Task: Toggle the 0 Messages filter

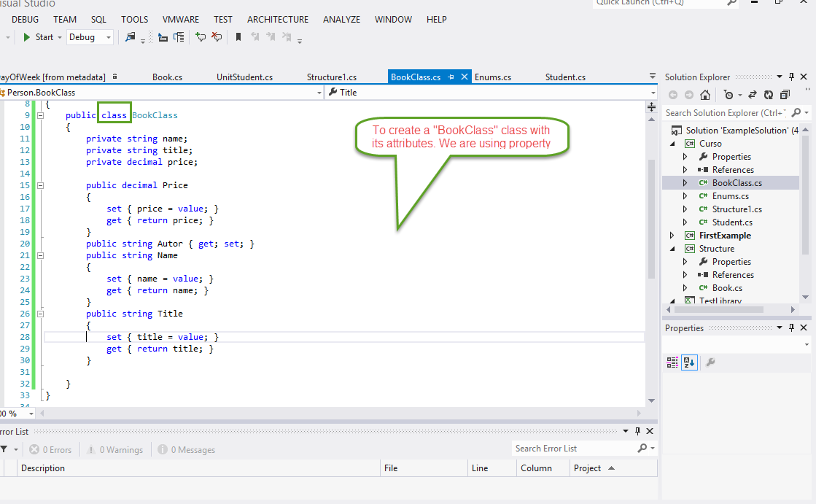Action: 186,450
